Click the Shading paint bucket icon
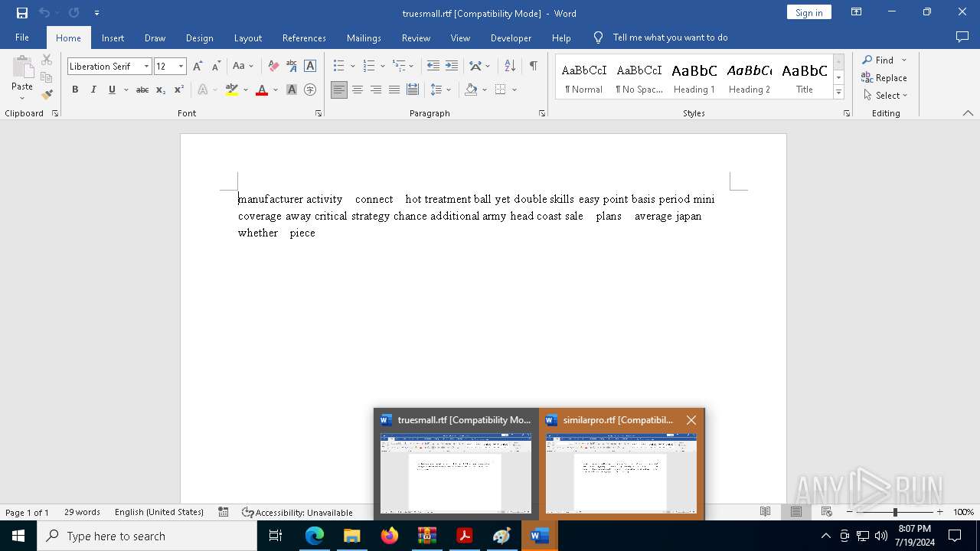The height and width of the screenshot is (551, 980). pos(471,90)
